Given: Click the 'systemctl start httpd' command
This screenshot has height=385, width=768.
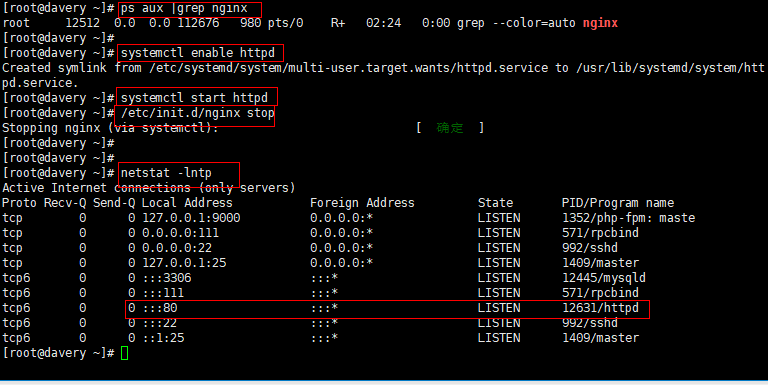Looking at the screenshot, I should 194,97.
